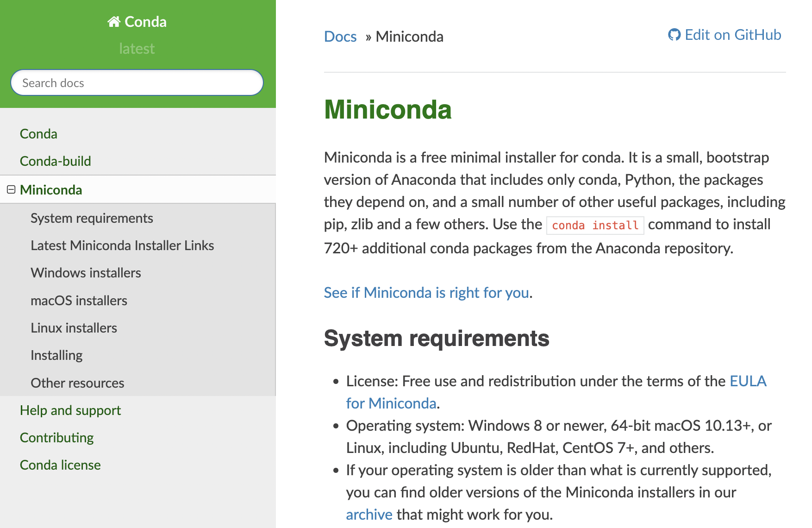Open the Contributing page
The height and width of the screenshot is (528, 812).
pos(57,438)
